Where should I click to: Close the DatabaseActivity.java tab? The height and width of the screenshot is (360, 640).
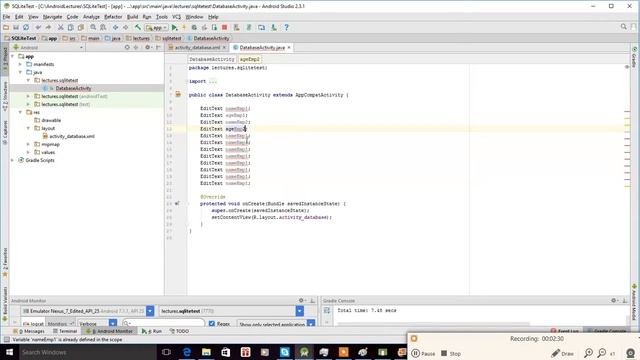pyautogui.click(x=289, y=47)
